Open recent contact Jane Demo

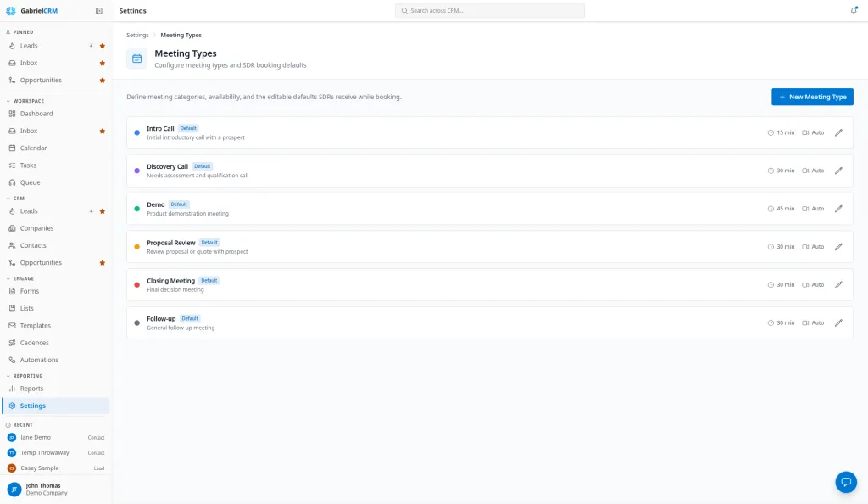pos(55,437)
